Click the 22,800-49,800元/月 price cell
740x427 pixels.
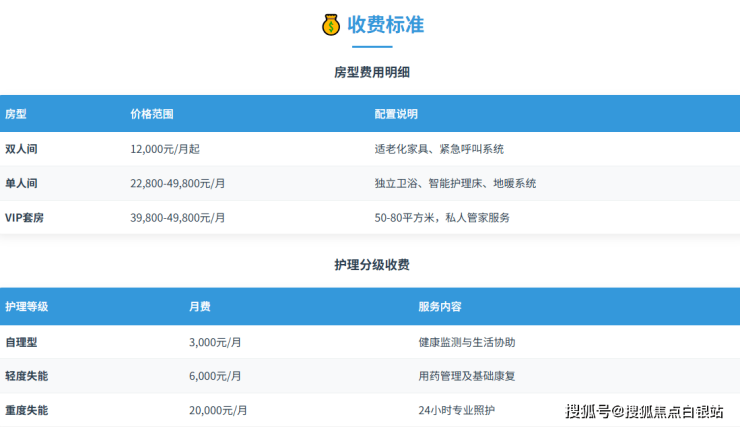[178, 183]
